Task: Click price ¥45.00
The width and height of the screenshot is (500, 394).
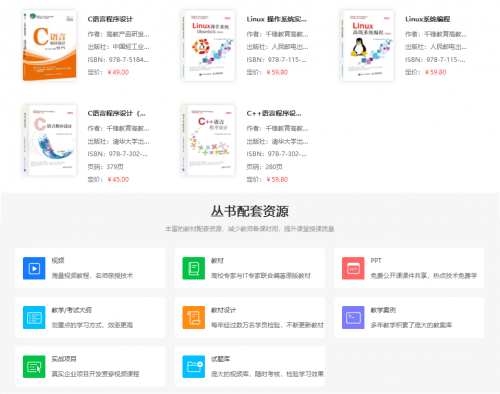Action: click(118, 179)
